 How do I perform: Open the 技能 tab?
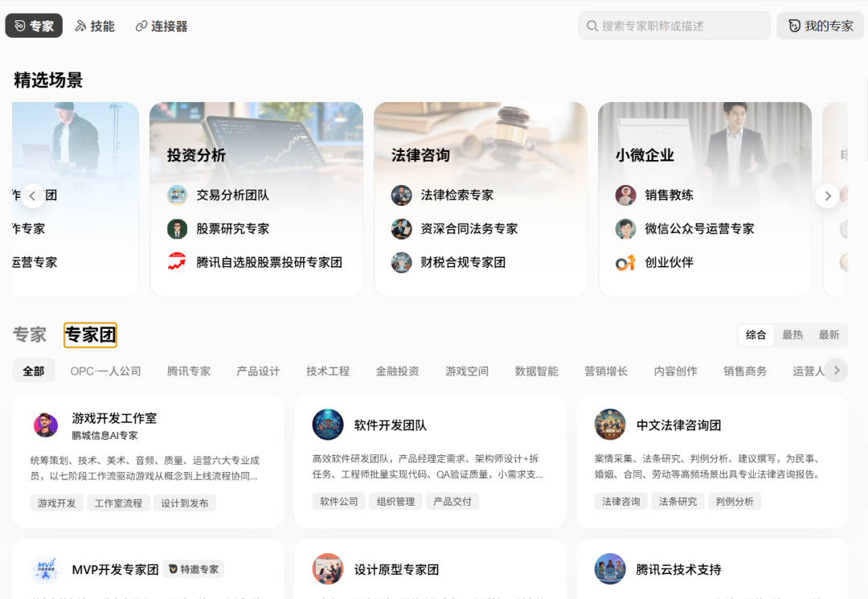point(95,26)
